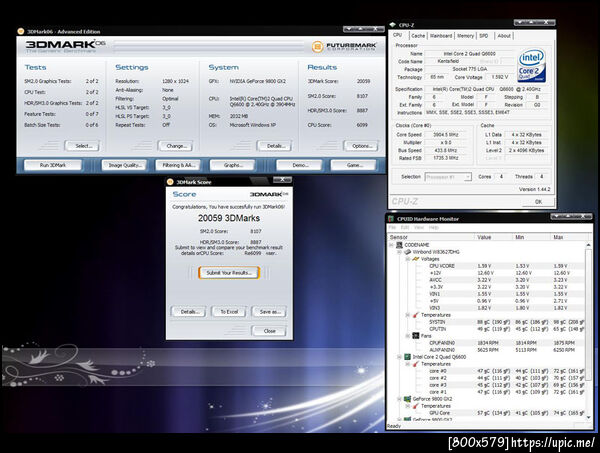600x453 pixels.
Task: Click Close in the 3DMark Score dialog
Action: pyautogui.click(x=269, y=331)
